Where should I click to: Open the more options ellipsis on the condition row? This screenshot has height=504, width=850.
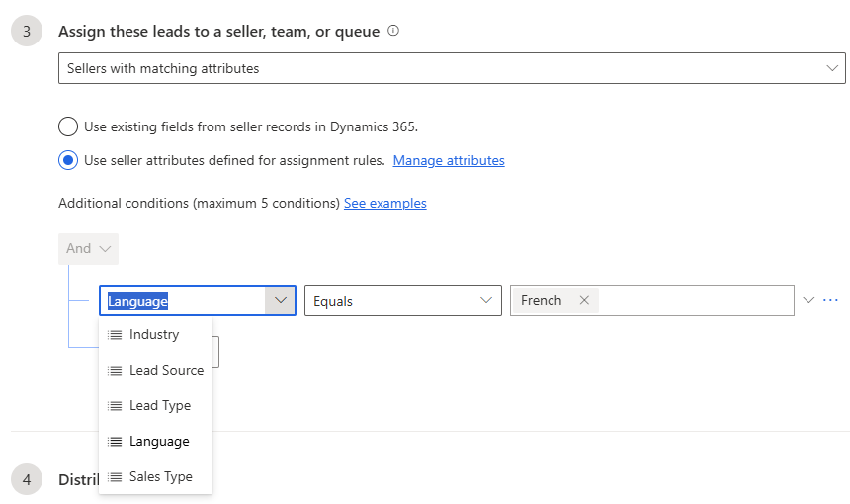[830, 300]
